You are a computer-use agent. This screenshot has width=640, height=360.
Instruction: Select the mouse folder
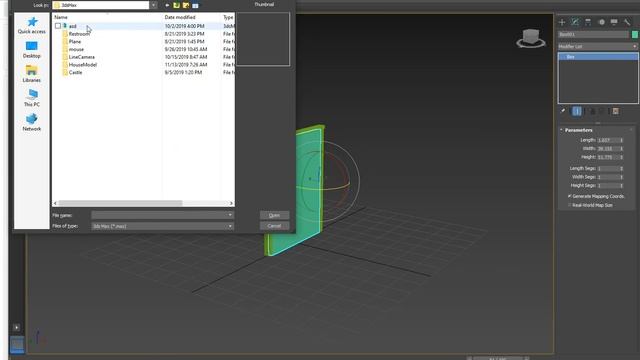click(x=76, y=49)
